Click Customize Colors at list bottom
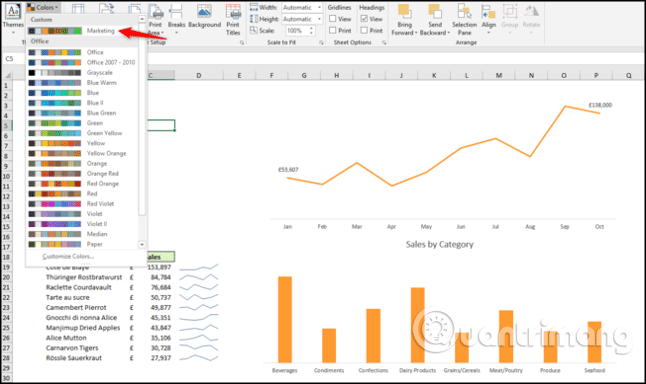The image size is (646, 384). tap(68, 256)
